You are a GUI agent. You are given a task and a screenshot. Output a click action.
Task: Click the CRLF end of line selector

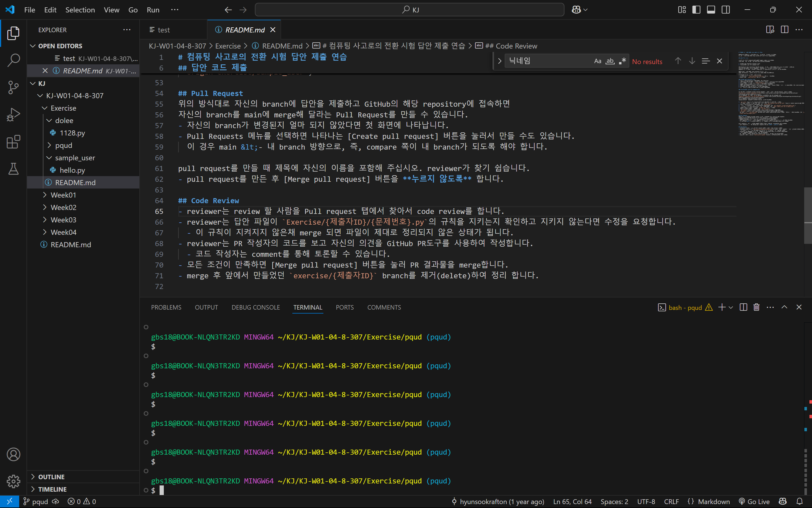[671, 501]
